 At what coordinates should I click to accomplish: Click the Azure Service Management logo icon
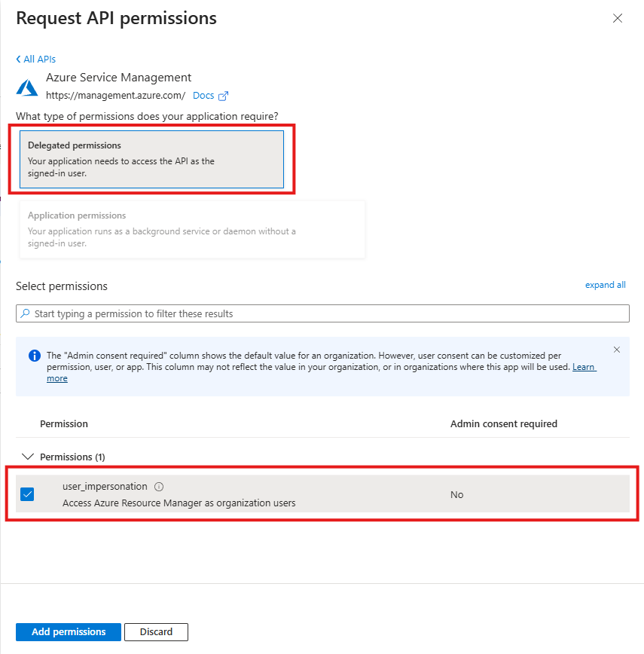(27, 86)
